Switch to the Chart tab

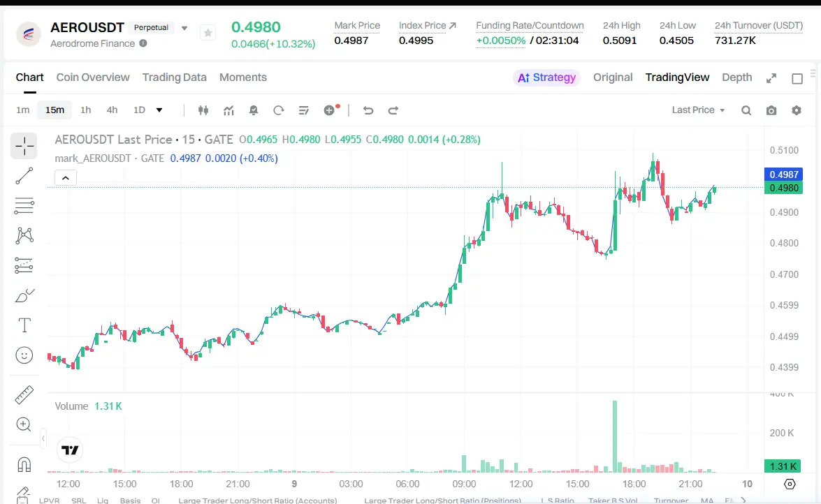pyautogui.click(x=29, y=77)
